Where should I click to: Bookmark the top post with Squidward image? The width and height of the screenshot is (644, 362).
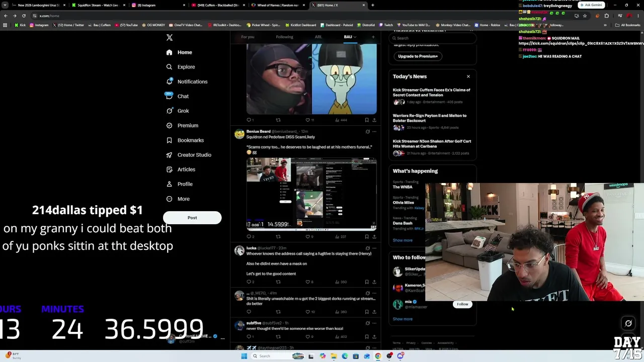(x=367, y=120)
